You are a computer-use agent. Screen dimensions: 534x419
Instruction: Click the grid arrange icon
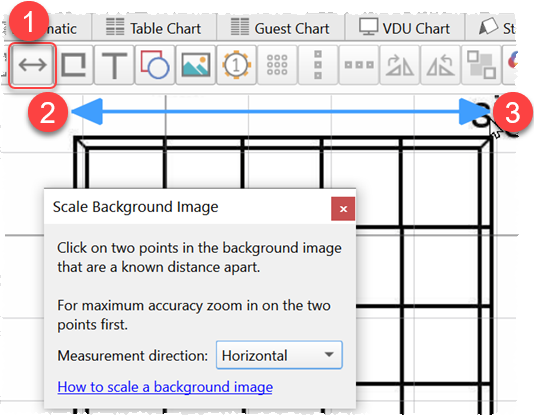point(277,65)
